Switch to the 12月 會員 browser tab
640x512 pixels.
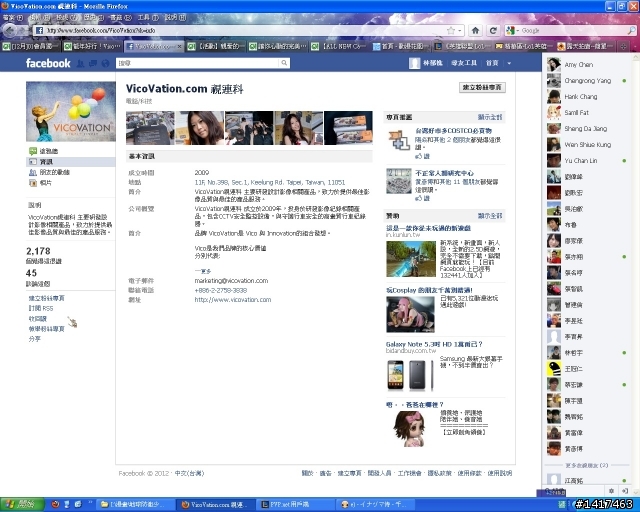(31, 47)
